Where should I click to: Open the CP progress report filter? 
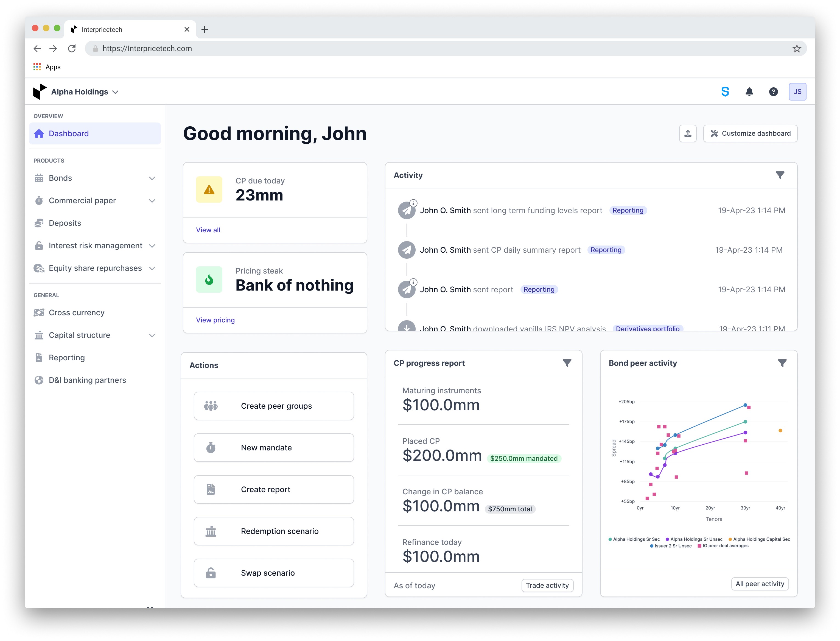coord(567,363)
